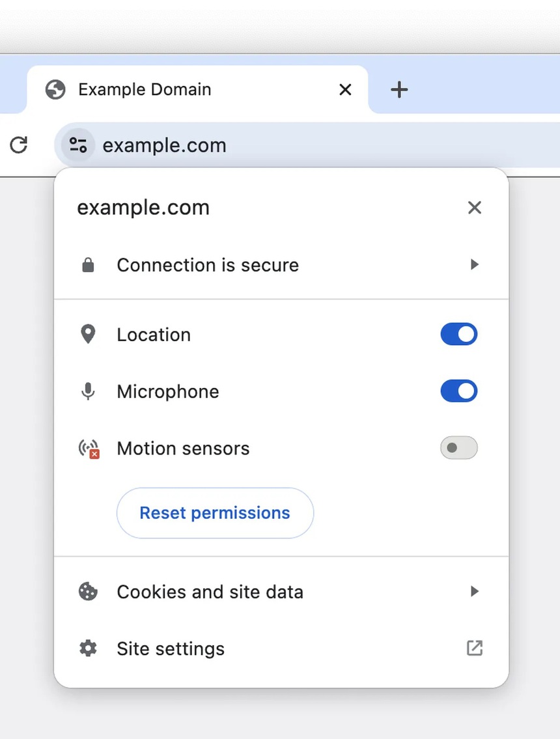The width and height of the screenshot is (560, 739).
Task: Expand Cookies and site data arrow
Action: [475, 591]
